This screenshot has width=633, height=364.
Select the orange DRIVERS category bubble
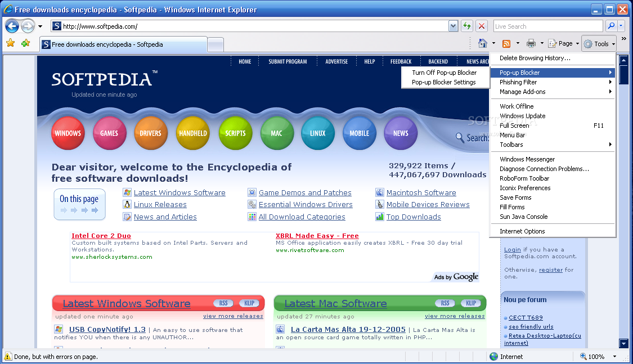click(x=151, y=133)
